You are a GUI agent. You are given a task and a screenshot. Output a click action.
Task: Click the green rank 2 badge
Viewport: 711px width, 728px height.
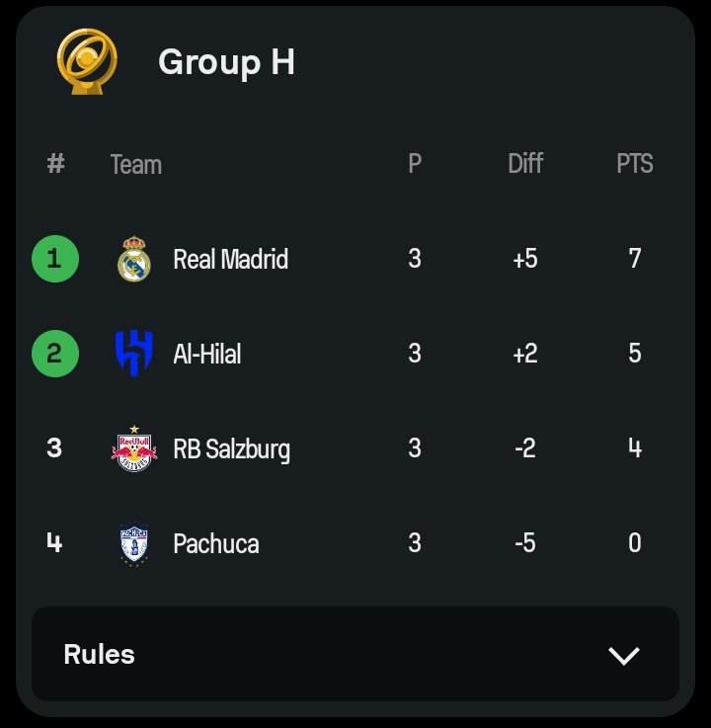point(55,354)
